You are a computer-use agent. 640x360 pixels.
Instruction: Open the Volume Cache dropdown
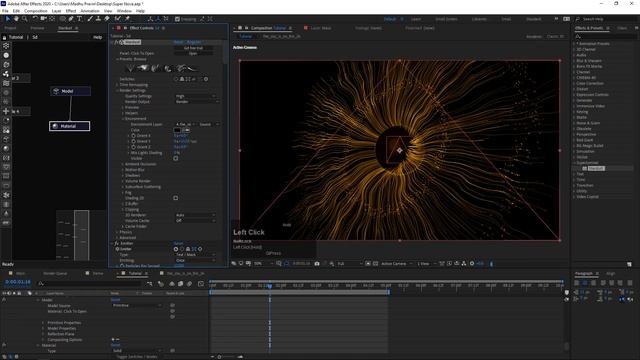195,220
